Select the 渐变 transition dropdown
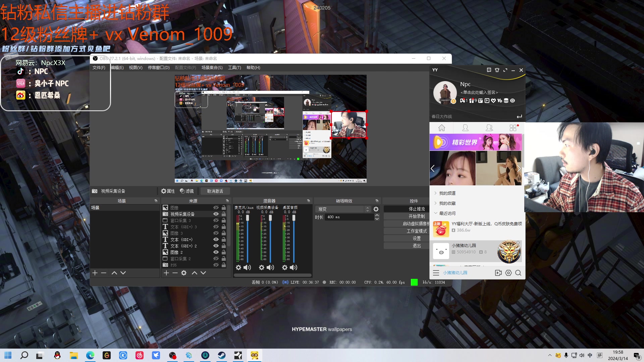Screen dimensions: 644x362 click(343, 209)
